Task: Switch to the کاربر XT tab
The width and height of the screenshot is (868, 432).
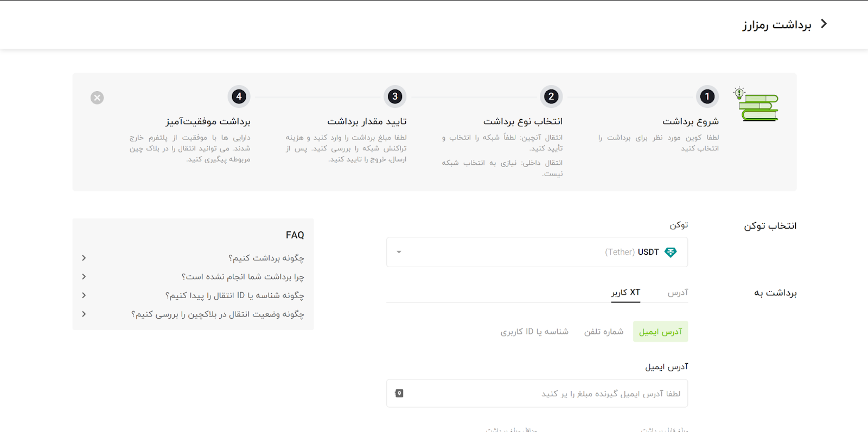Action: 626,293
